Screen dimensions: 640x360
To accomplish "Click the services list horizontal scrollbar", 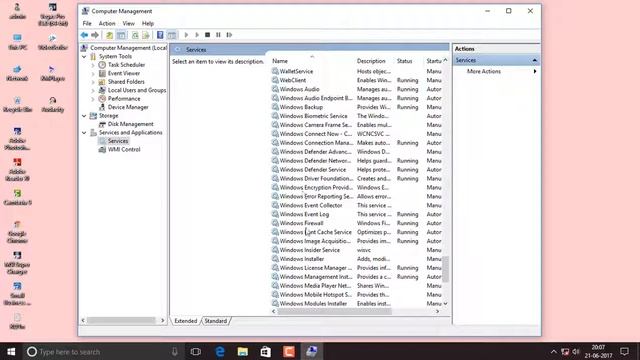I will pos(334,311).
